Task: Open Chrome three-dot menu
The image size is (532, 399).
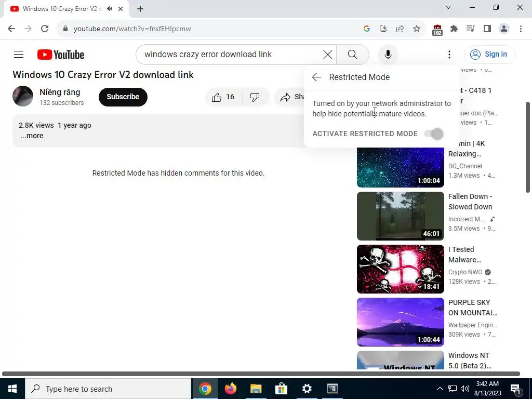Action: point(521,29)
